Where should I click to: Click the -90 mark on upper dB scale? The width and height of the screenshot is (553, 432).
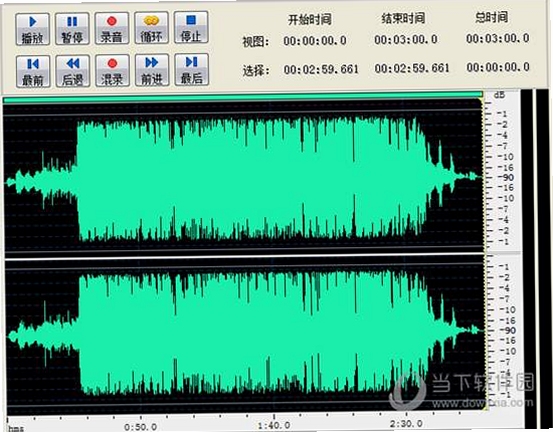506,177
